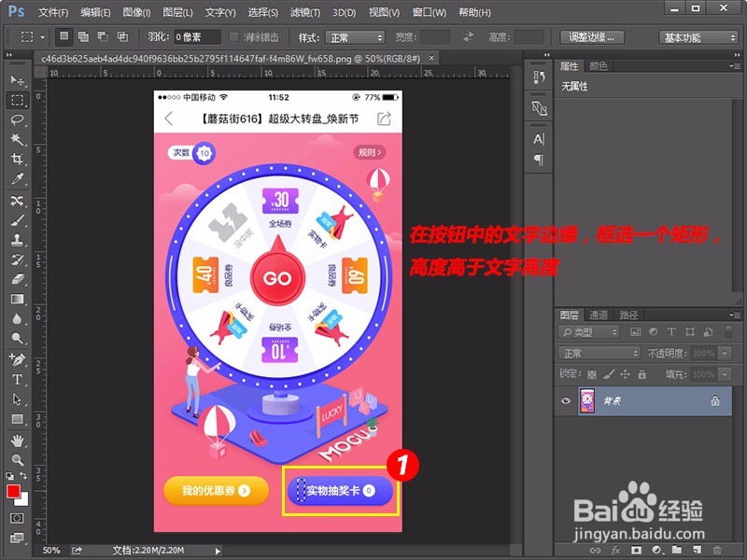Open the 文件(F) menu
Viewport: 747px width, 560px height.
(x=53, y=12)
